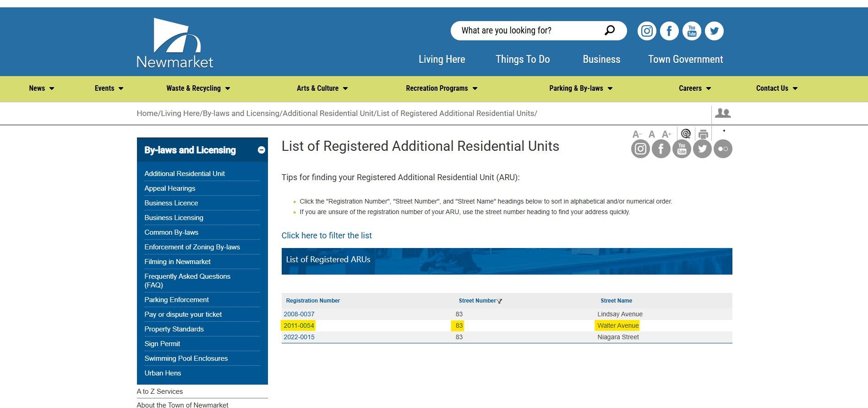This screenshot has width=868, height=408.
Task: Sort list by Street Name column header
Action: coord(616,301)
